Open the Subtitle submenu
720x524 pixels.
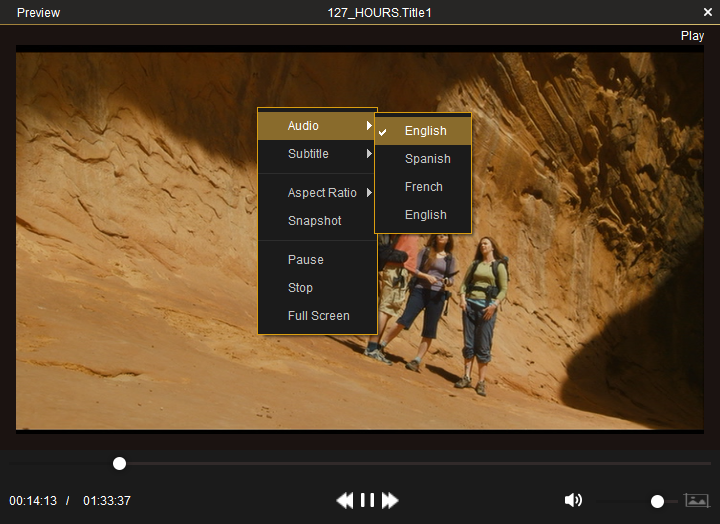coord(317,154)
